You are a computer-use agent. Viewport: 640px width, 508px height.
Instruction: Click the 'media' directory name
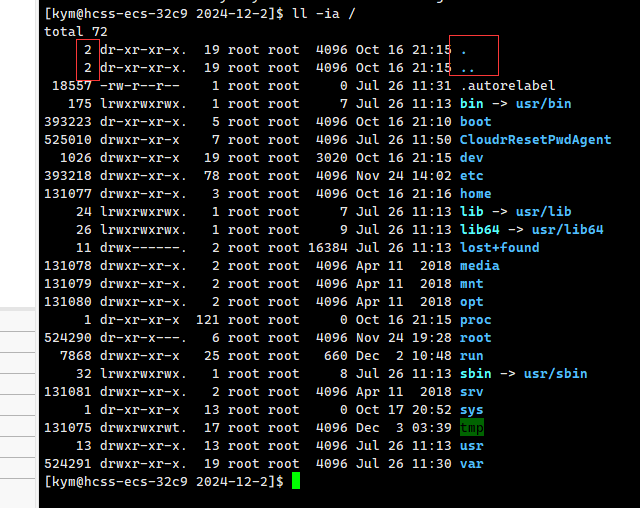480,266
